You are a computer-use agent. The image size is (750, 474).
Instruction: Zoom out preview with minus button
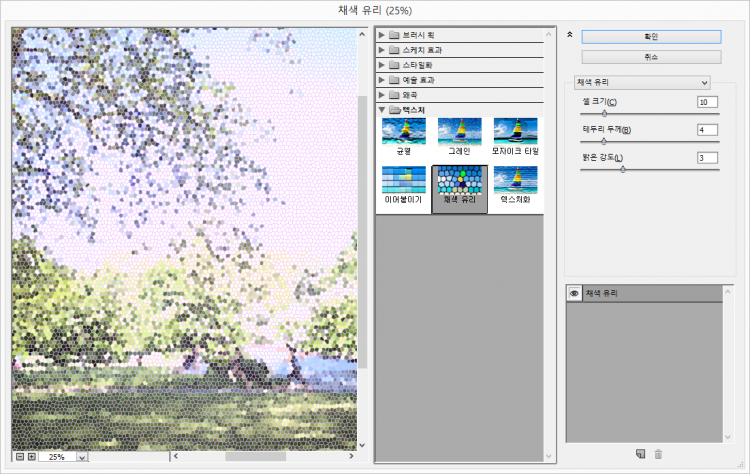pos(20,457)
